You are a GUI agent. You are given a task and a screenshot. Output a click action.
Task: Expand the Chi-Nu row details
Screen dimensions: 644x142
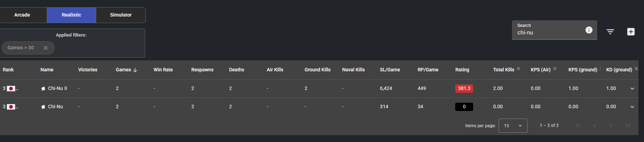click(632, 107)
